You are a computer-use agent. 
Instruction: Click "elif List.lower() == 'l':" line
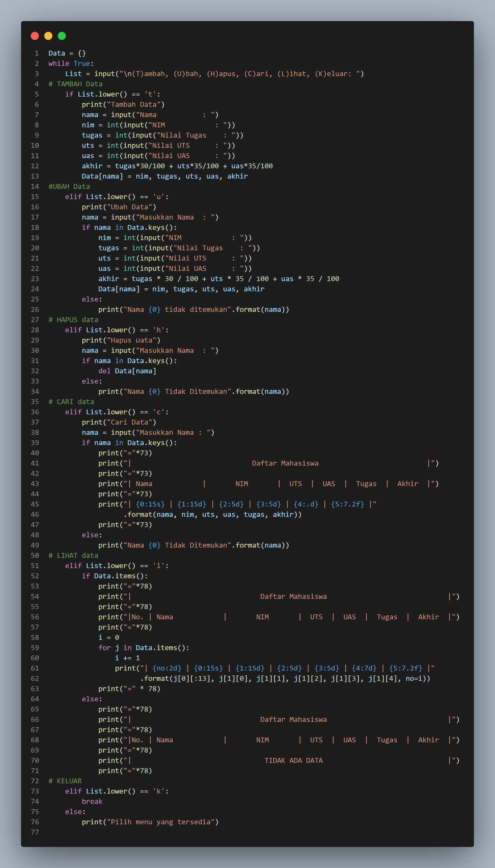[x=117, y=565]
